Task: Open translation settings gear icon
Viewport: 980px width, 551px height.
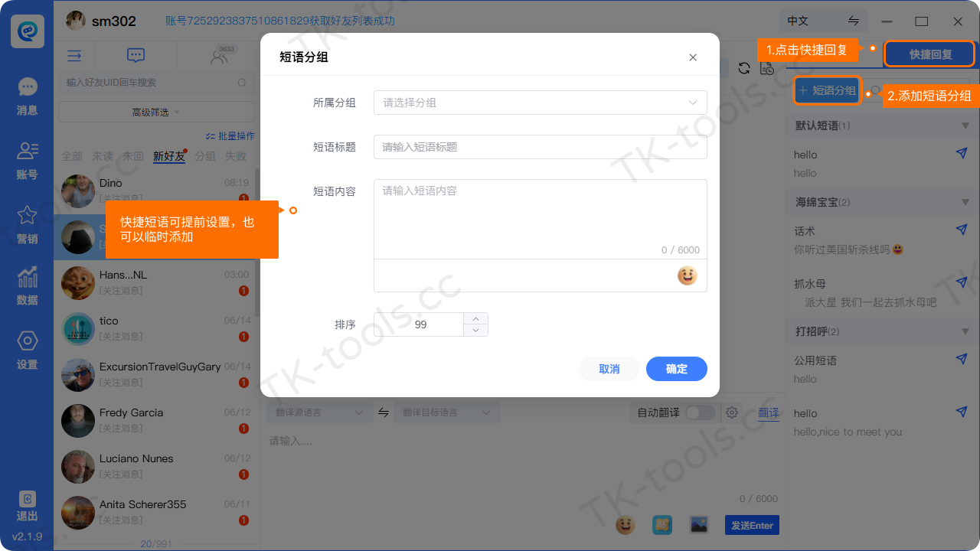Action: tap(732, 412)
